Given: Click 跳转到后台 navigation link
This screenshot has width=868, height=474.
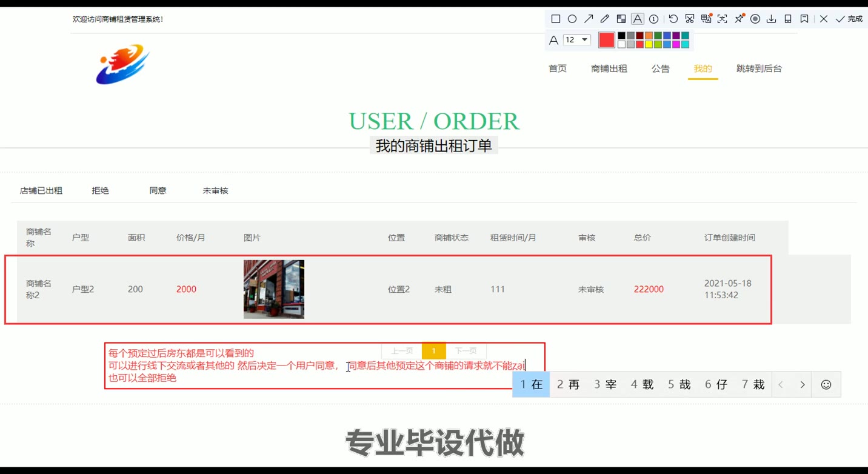Looking at the screenshot, I should pyautogui.click(x=759, y=68).
